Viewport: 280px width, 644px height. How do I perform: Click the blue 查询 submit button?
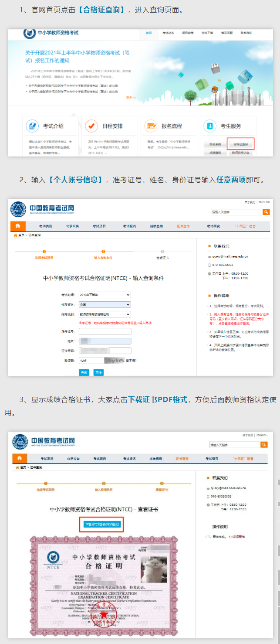[84, 372]
